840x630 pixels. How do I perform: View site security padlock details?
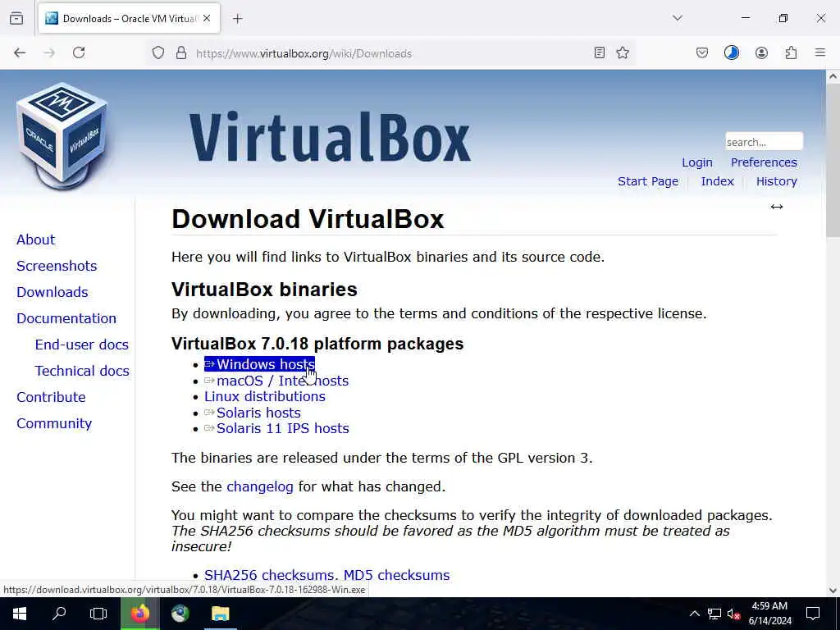point(181,53)
